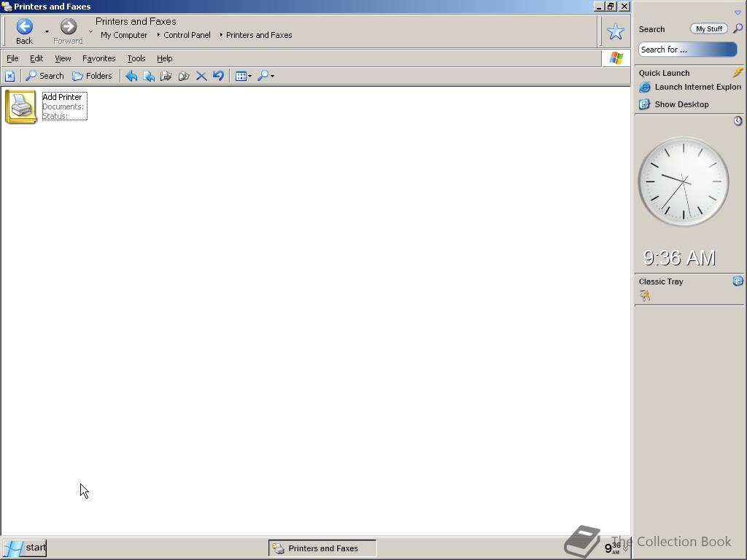Viewport: 747px width, 560px height.
Task: Click the start button
Action: (25, 548)
